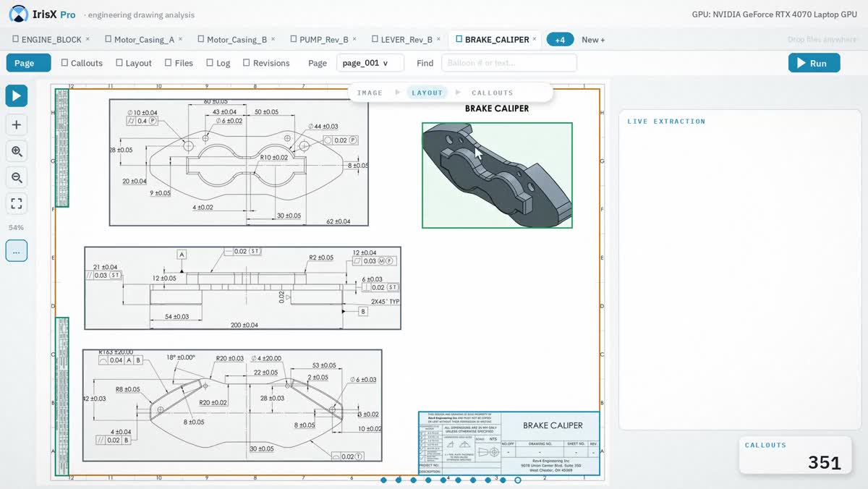Open the page_001 page dropdown
The width and height of the screenshot is (868, 489).
(x=370, y=63)
